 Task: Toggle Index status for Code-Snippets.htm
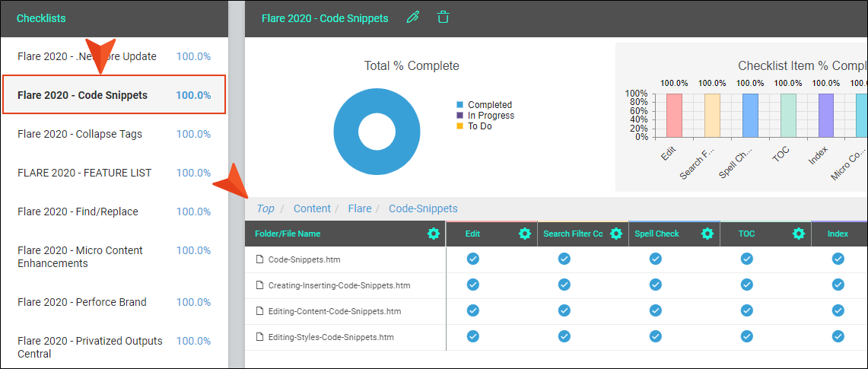[838, 259]
